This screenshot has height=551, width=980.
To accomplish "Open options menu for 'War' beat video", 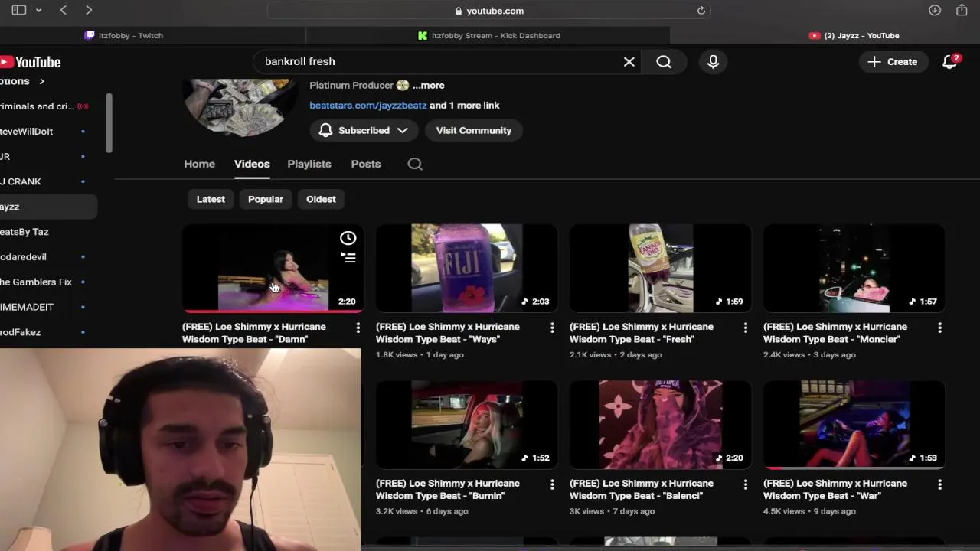I will coord(939,484).
